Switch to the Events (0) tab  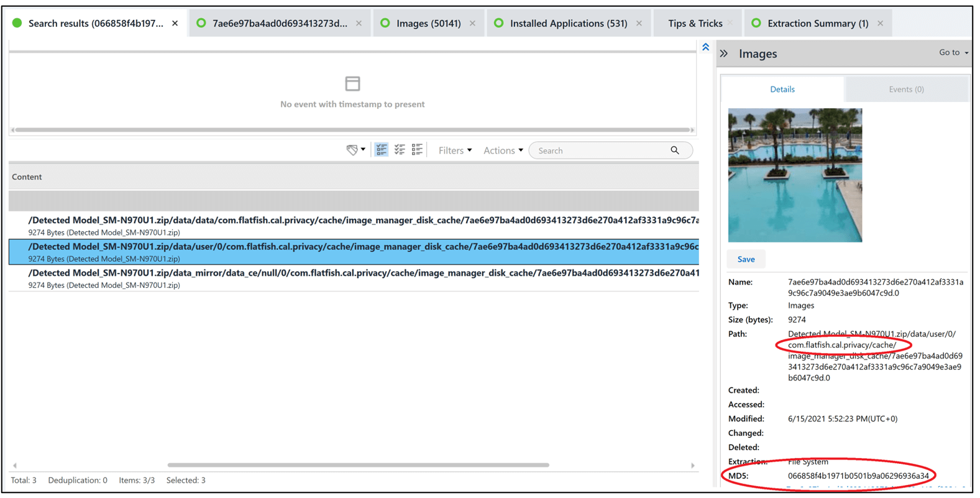[905, 90]
